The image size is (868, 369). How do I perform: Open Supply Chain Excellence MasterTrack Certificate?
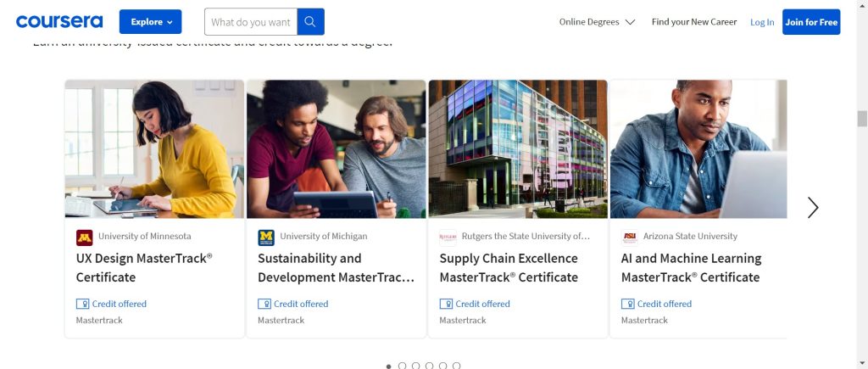[x=509, y=267]
